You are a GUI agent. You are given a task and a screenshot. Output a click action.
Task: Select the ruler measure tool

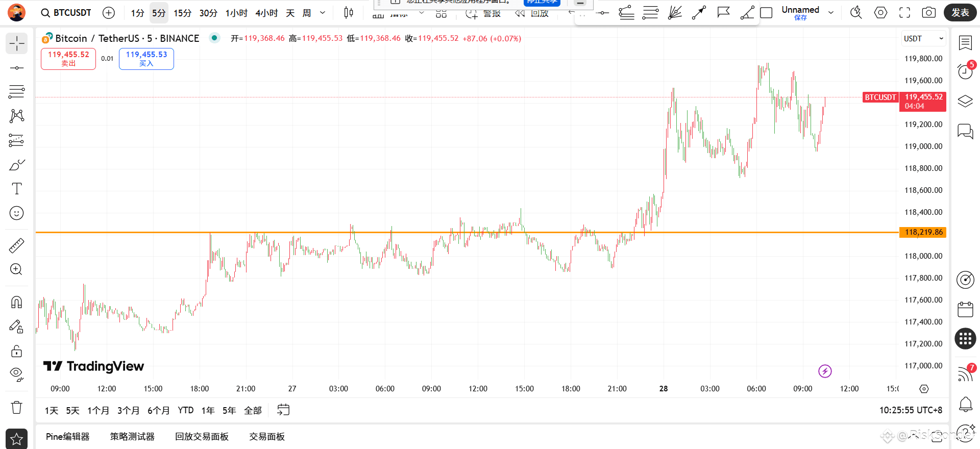click(17, 246)
